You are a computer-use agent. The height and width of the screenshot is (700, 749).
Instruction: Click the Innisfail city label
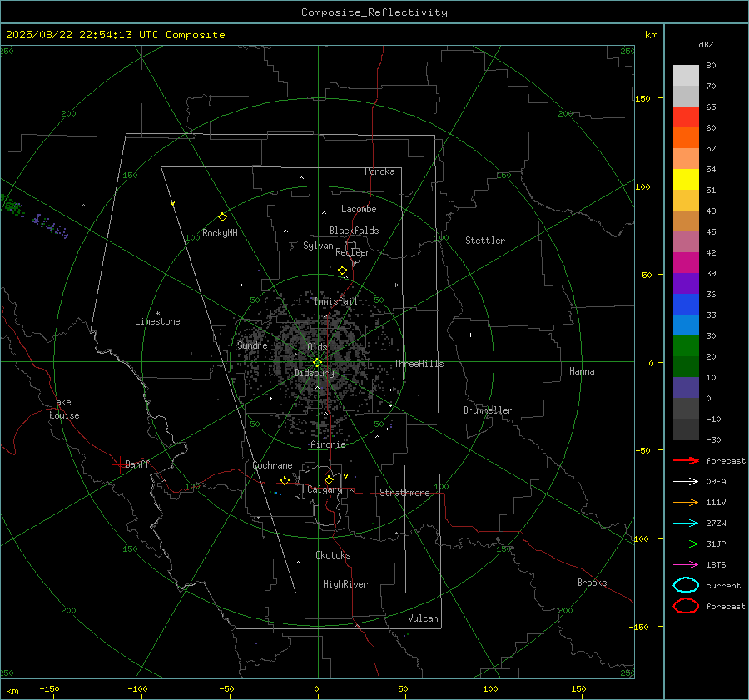[335, 301]
